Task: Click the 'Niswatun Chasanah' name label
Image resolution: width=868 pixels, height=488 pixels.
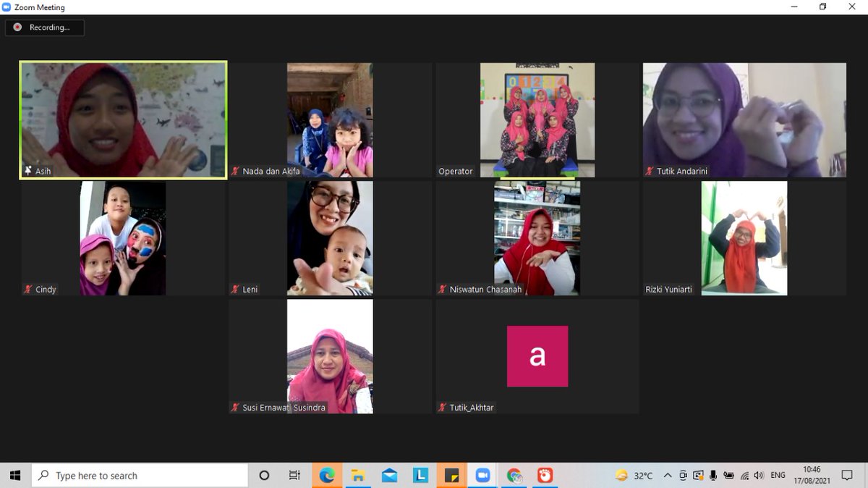Action: [x=485, y=290]
